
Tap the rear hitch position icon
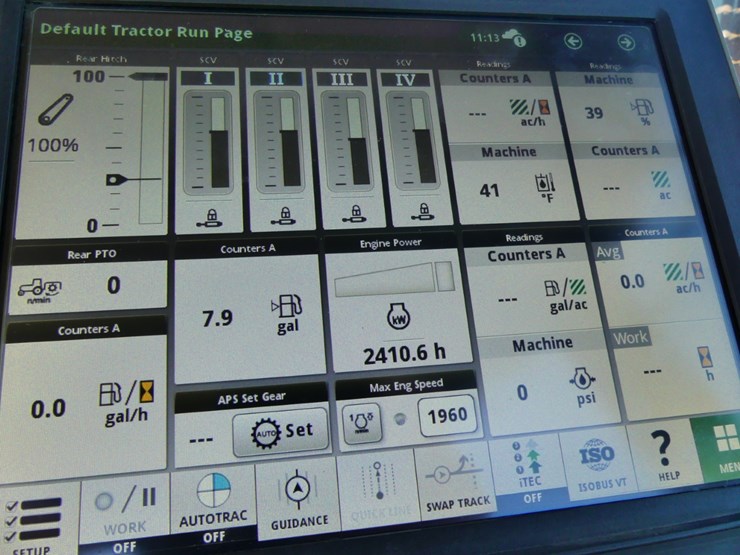(x=56, y=109)
